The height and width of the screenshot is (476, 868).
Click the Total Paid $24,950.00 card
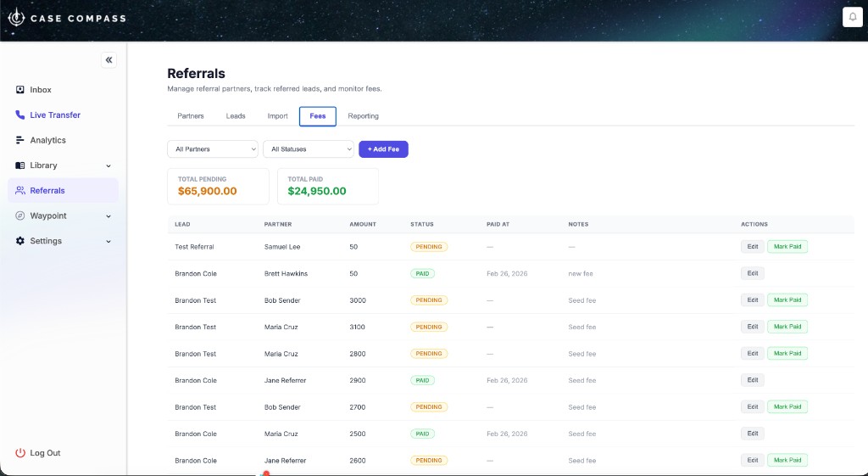pyautogui.click(x=328, y=186)
